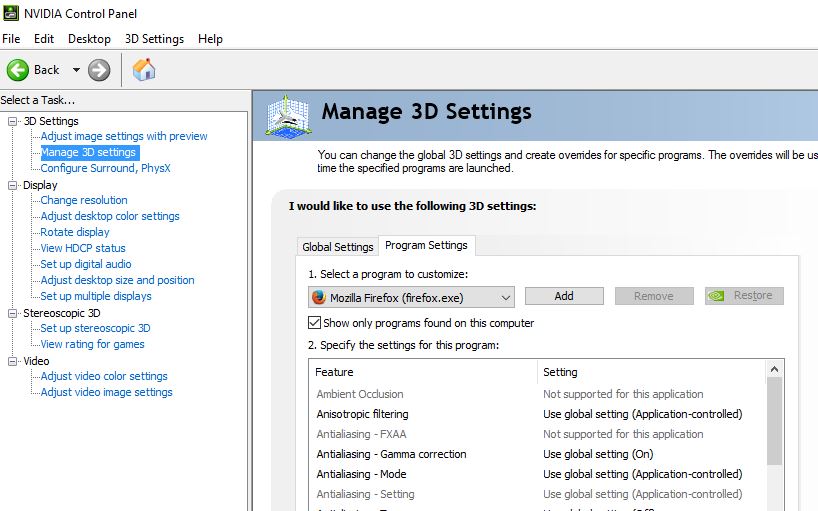Select Manage 3D settings in task tree
Viewport: 818px width, 511px height.
click(x=88, y=152)
